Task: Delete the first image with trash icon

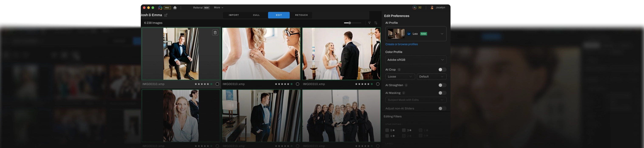Action: tap(215, 33)
